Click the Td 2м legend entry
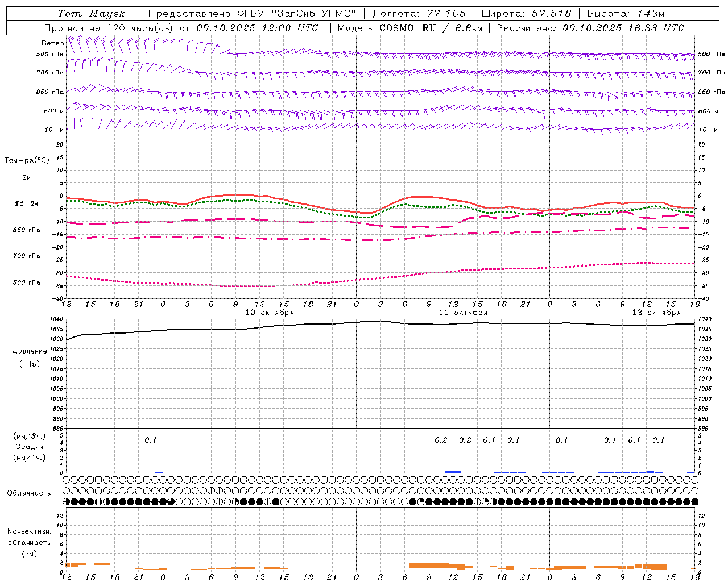The image size is (728, 582). pos(26,203)
